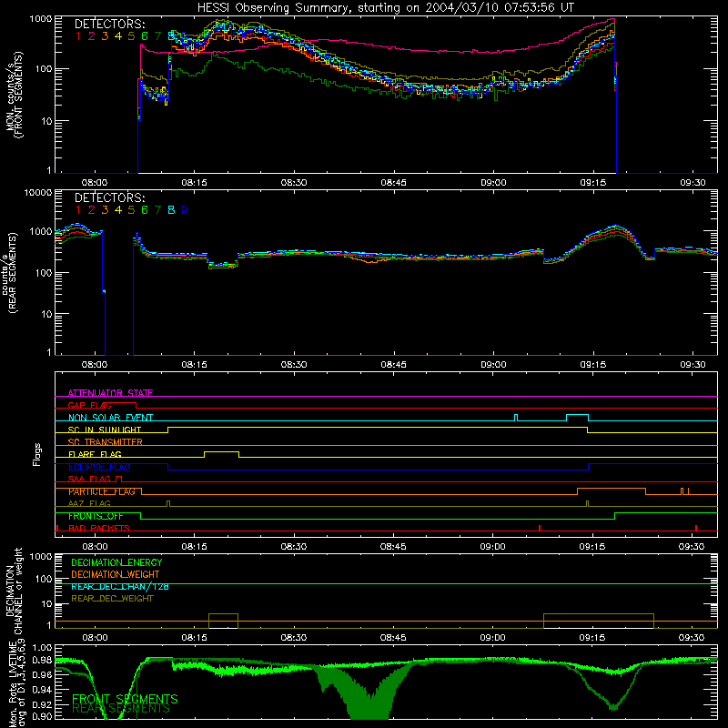The height and width of the screenshot is (728, 728).
Task: Click the FLARE_FLAG label
Action: pos(95,454)
